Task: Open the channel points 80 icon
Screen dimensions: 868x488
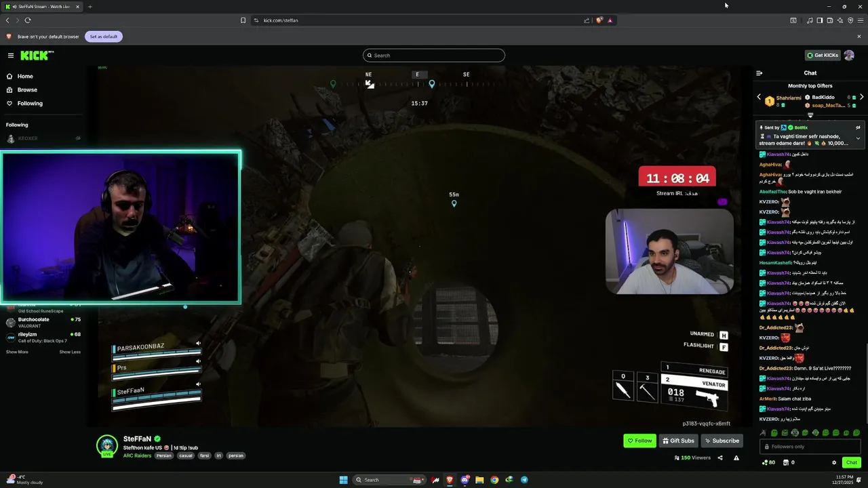Action: pos(769,462)
